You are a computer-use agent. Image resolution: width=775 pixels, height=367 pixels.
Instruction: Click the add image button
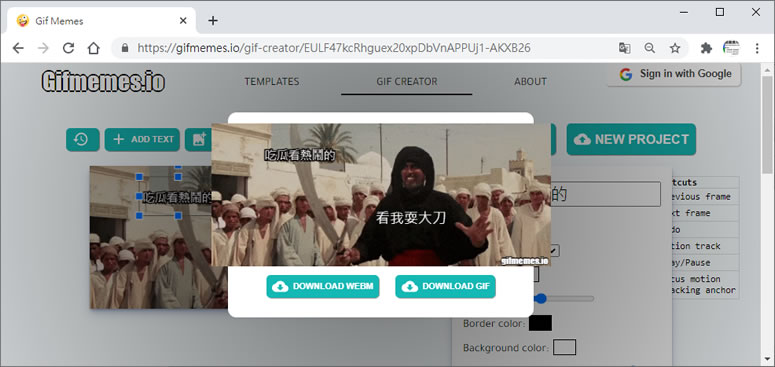198,140
